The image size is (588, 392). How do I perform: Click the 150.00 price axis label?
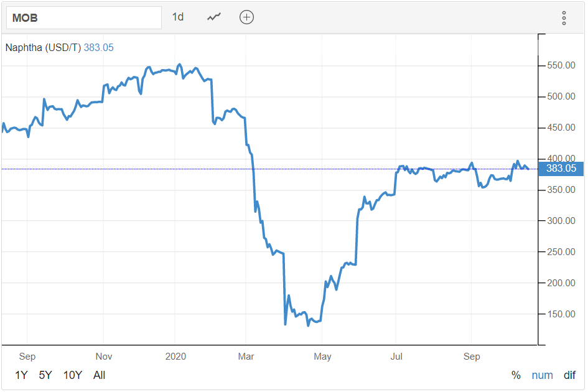[561, 314]
